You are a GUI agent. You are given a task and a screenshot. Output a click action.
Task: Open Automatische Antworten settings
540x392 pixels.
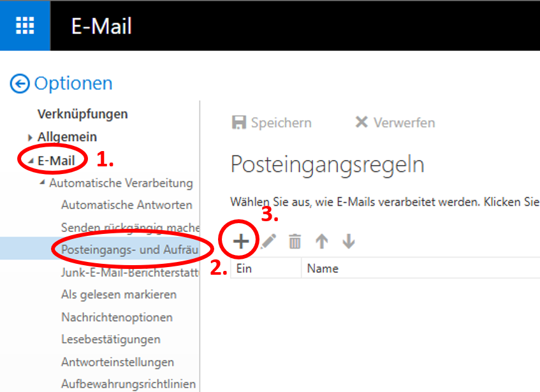(127, 205)
